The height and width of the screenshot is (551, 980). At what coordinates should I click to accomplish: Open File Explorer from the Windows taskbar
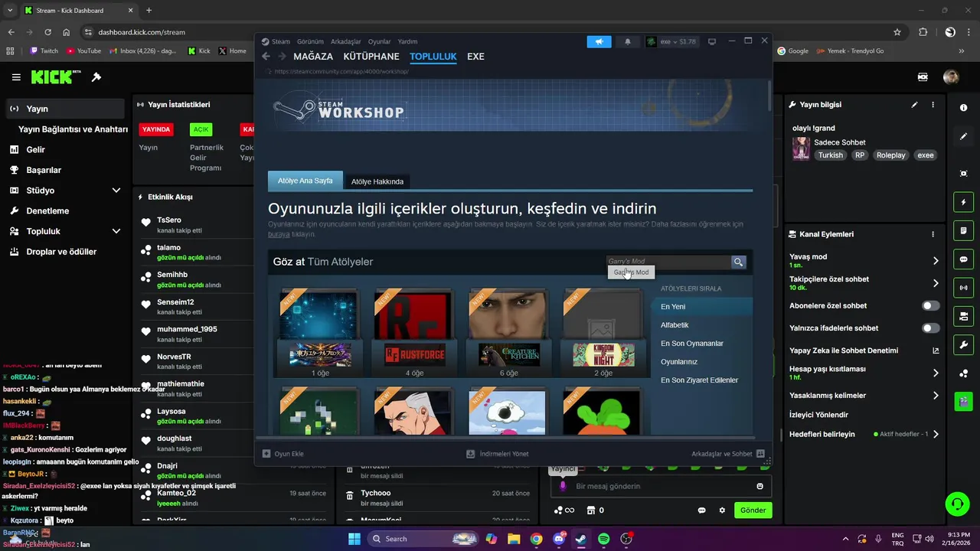coord(514,539)
